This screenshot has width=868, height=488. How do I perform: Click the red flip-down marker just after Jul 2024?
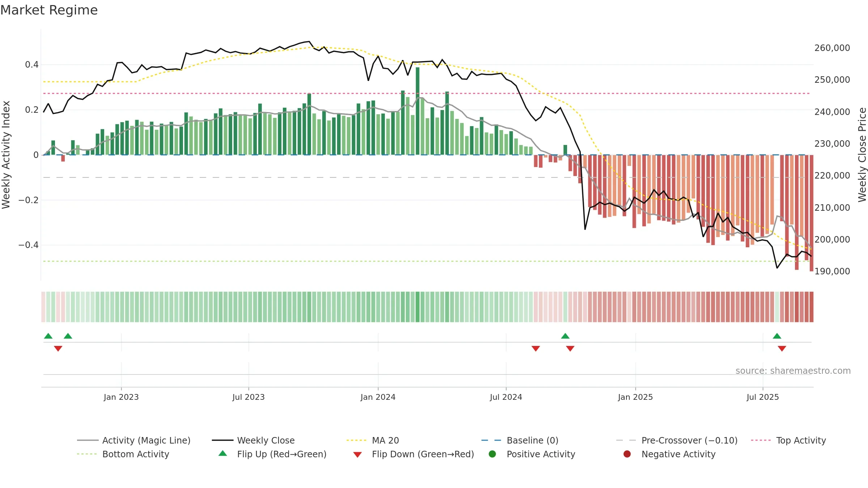click(536, 348)
